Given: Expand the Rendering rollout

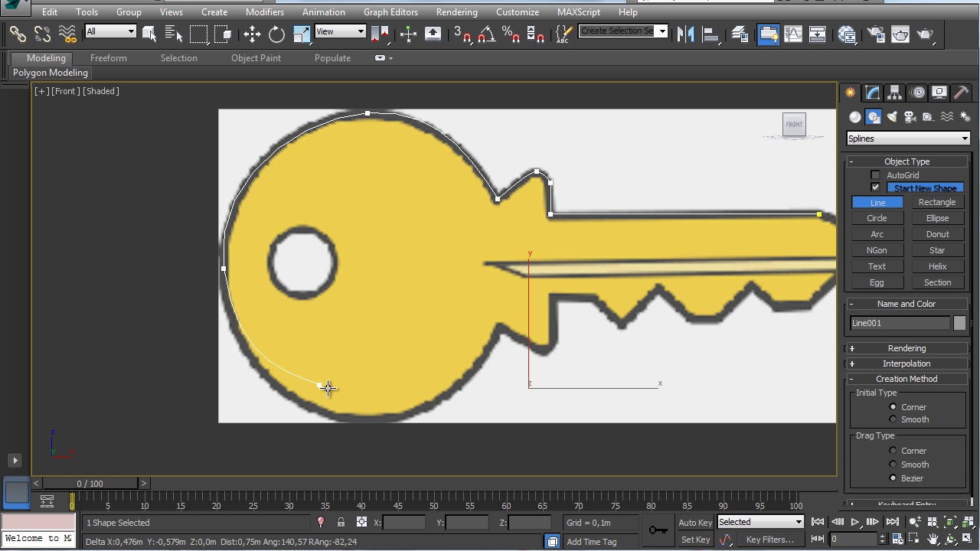Looking at the screenshot, I should tap(906, 348).
